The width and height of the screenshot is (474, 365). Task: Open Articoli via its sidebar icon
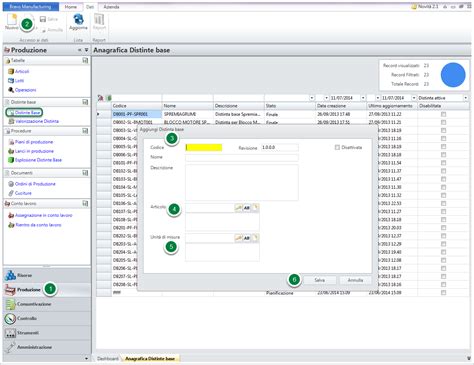(11, 71)
